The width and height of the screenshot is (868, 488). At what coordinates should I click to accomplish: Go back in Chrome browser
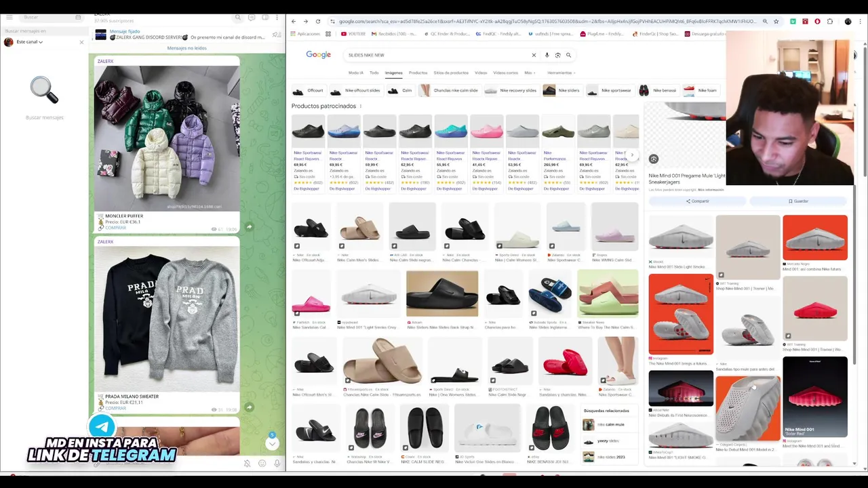coord(293,22)
